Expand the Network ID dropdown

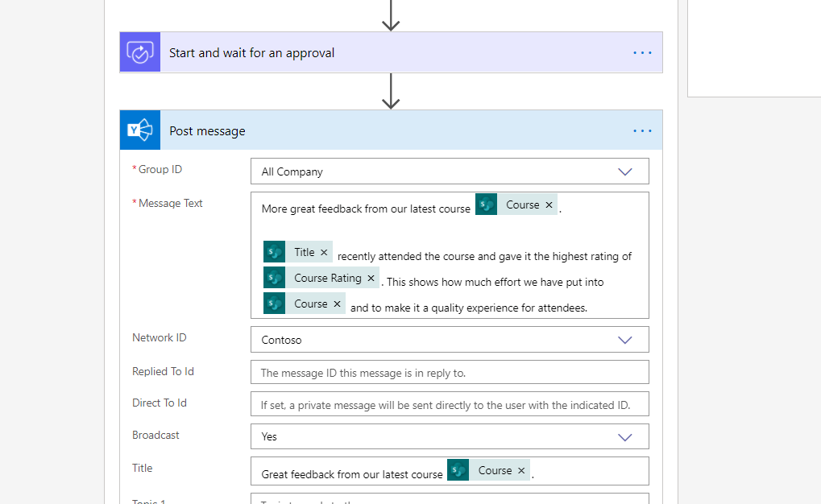pyautogui.click(x=624, y=340)
